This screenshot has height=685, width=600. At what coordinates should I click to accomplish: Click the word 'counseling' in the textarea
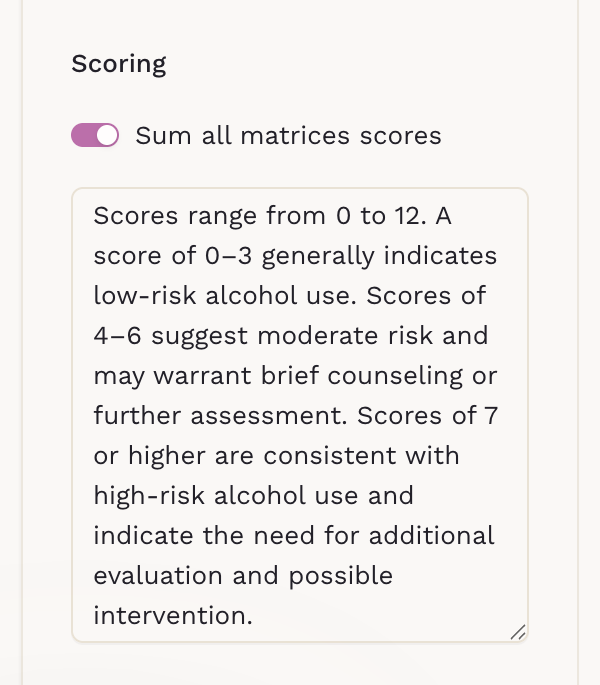395,376
